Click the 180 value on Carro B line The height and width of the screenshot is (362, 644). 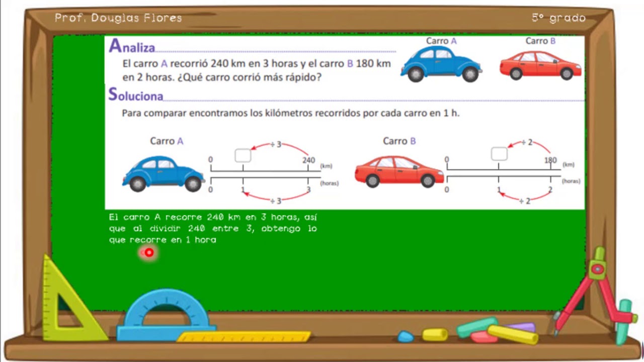point(551,160)
